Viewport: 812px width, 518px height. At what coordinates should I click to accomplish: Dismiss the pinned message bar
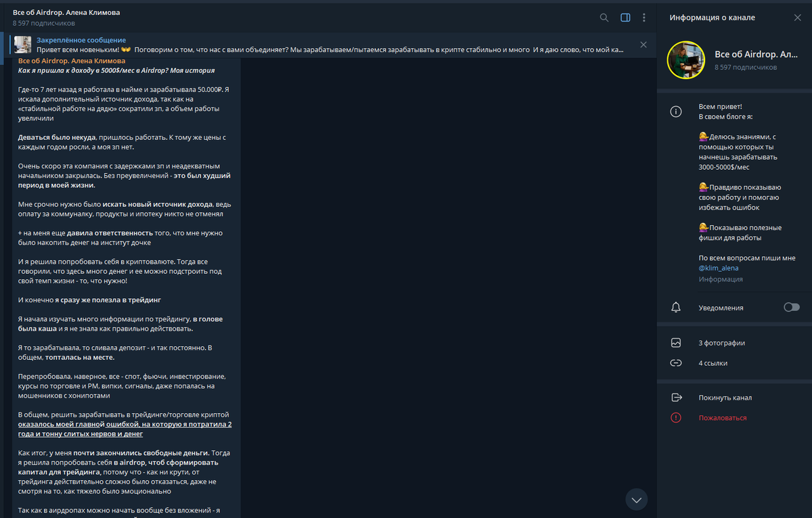(644, 45)
